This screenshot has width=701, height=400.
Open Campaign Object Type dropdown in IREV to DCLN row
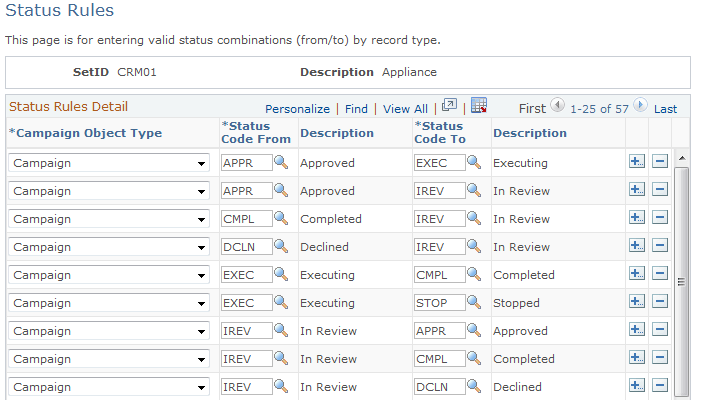tap(109, 387)
